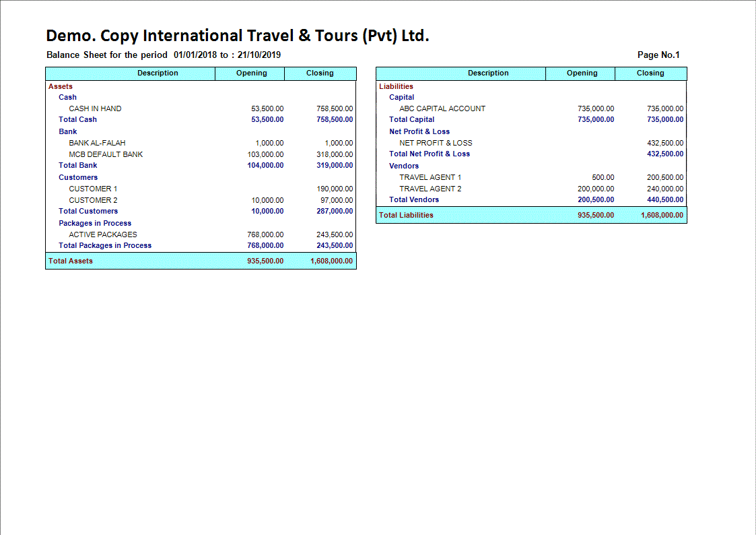Image resolution: width=756 pixels, height=535 pixels.
Task: Click the TRAVEL AGENT 1 opening value 500.00
Action: pos(603,177)
